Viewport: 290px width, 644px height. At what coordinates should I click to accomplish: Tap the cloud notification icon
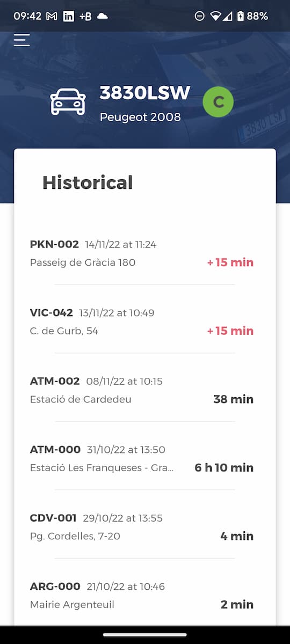[x=102, y=16]
